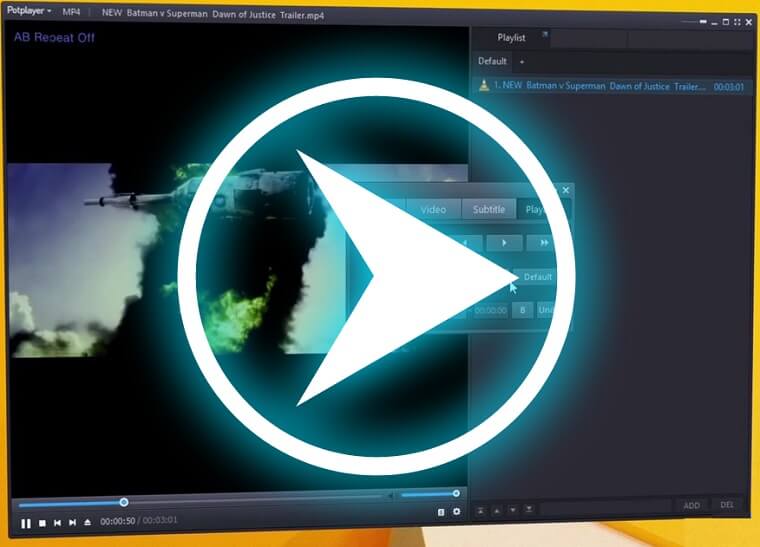The image size is (760, 547).
Task: Stop the video with the stop button
Action: click(42, 523)
